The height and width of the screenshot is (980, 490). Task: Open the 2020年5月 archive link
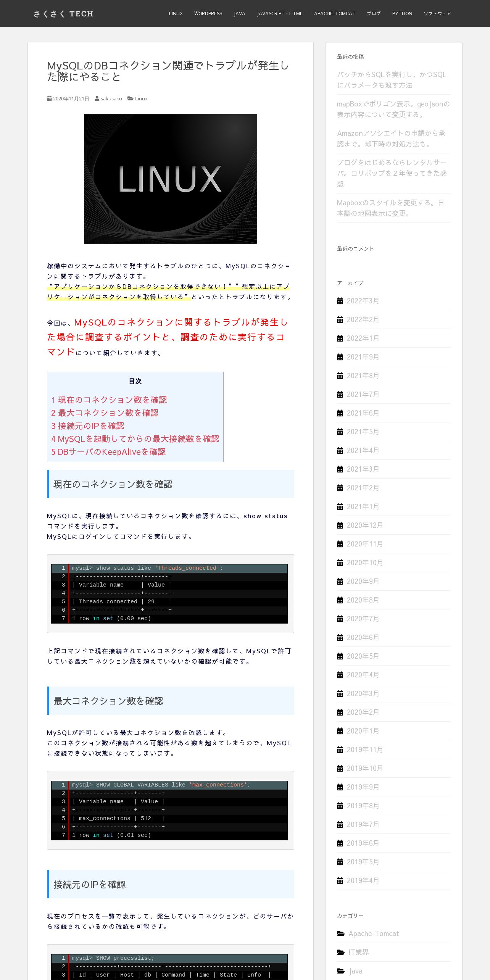363,656
